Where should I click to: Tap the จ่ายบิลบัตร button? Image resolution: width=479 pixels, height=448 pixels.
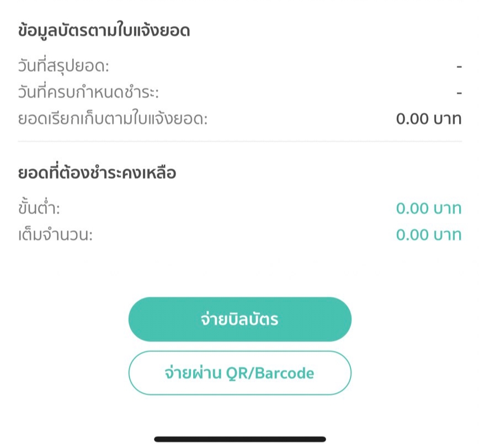coord(240,319)
